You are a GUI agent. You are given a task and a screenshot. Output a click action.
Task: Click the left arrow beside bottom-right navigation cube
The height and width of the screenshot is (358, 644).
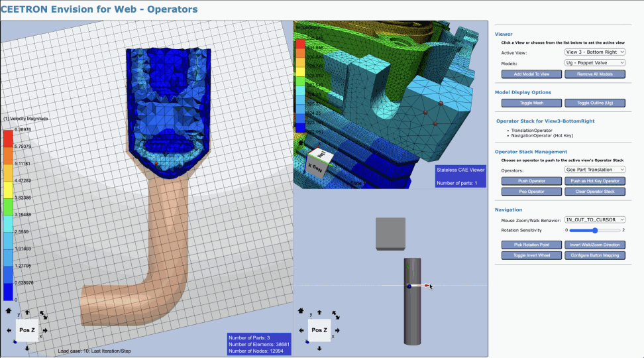301,330
